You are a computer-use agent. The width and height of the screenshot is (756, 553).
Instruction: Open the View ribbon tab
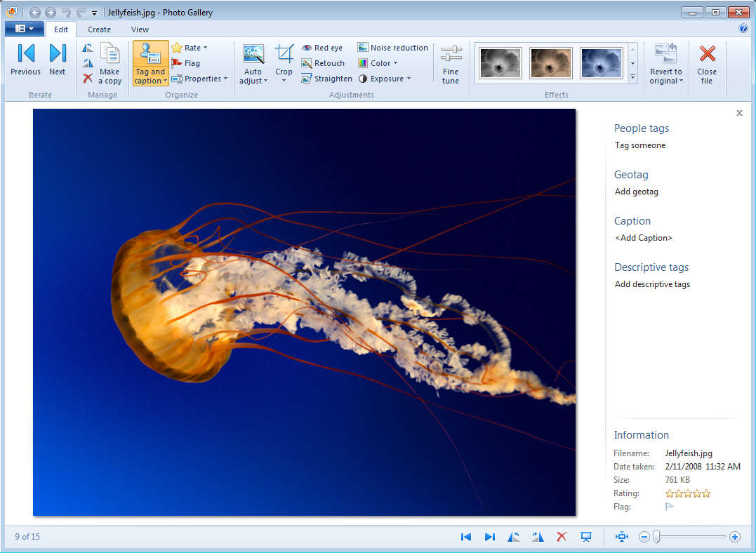(140, 29)
